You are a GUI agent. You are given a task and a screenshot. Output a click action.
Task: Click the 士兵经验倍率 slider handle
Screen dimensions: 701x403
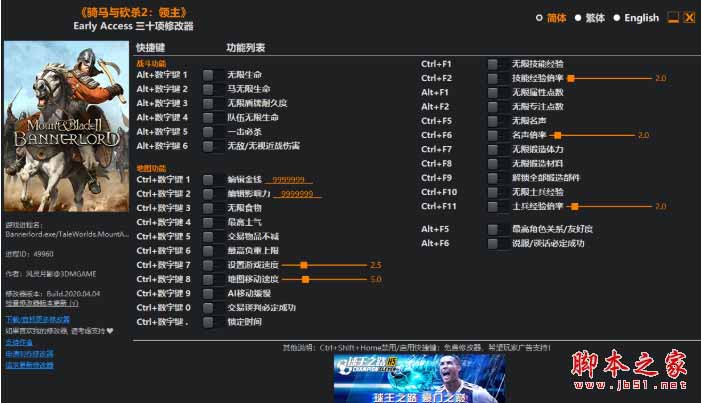[575, 206]
